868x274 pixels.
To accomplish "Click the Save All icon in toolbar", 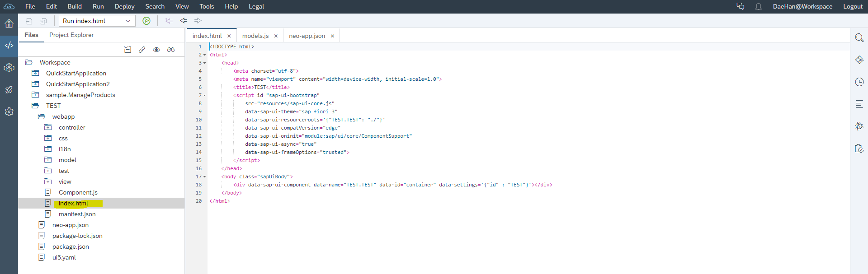I will click(43, 21).
